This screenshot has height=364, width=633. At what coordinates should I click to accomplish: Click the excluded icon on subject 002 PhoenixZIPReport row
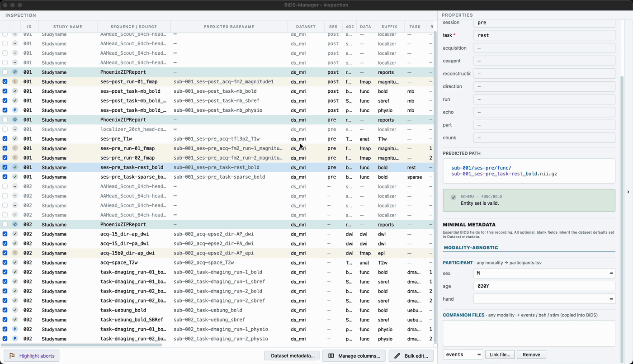[15, 225]
